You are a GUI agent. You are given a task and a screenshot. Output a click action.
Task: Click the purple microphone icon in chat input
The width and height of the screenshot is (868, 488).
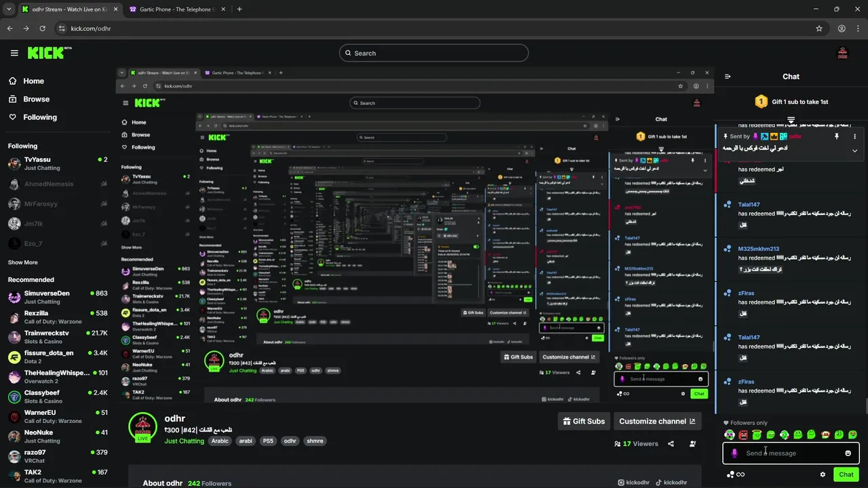pos(734,453)
